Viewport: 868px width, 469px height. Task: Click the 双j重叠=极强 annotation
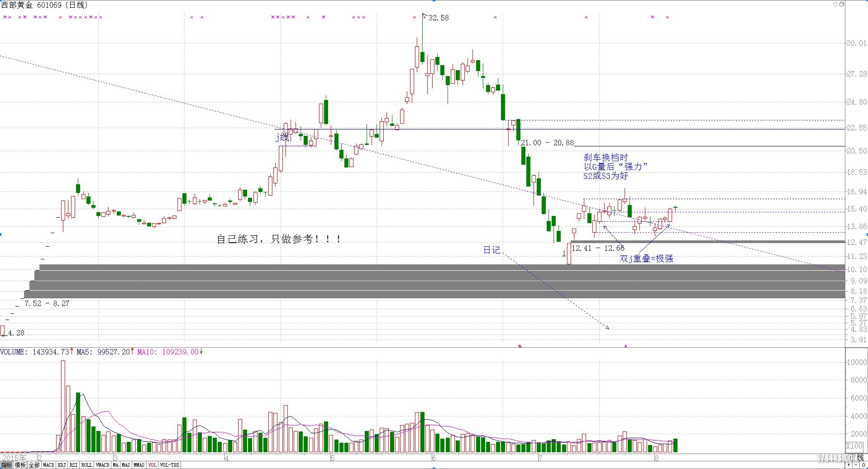[646, 258]
